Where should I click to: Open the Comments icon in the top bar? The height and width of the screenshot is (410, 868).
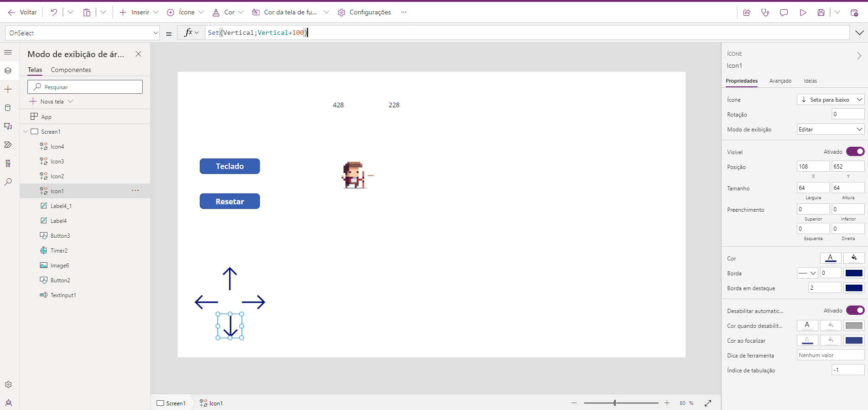pyautogui.click(x=784, y=13)
